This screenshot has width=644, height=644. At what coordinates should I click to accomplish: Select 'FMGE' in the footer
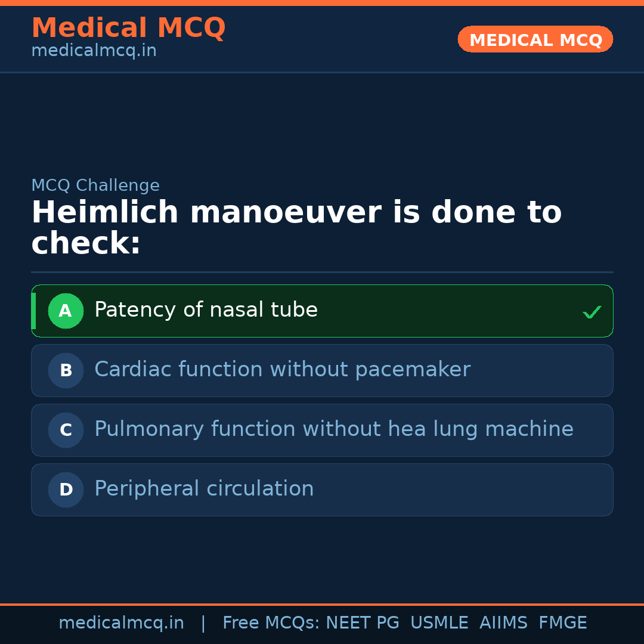tap(562, 623)
